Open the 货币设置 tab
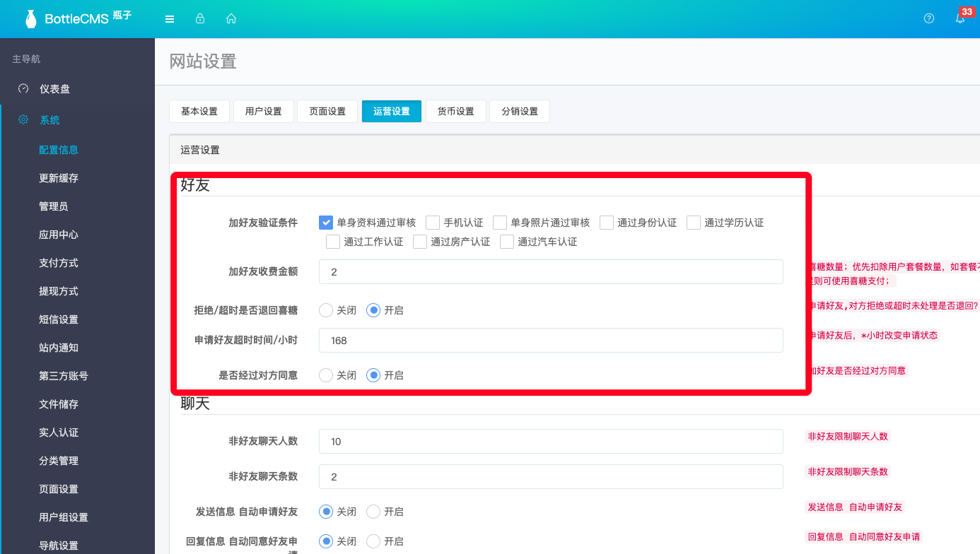Screen dimensions: 980x554 (x=456, y=112)
